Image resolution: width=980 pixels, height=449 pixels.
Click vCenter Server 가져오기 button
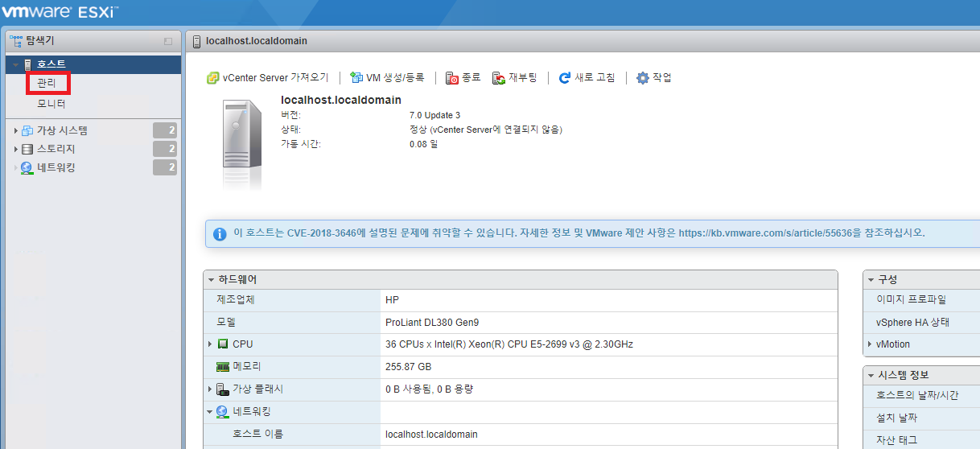coord(268,78)
